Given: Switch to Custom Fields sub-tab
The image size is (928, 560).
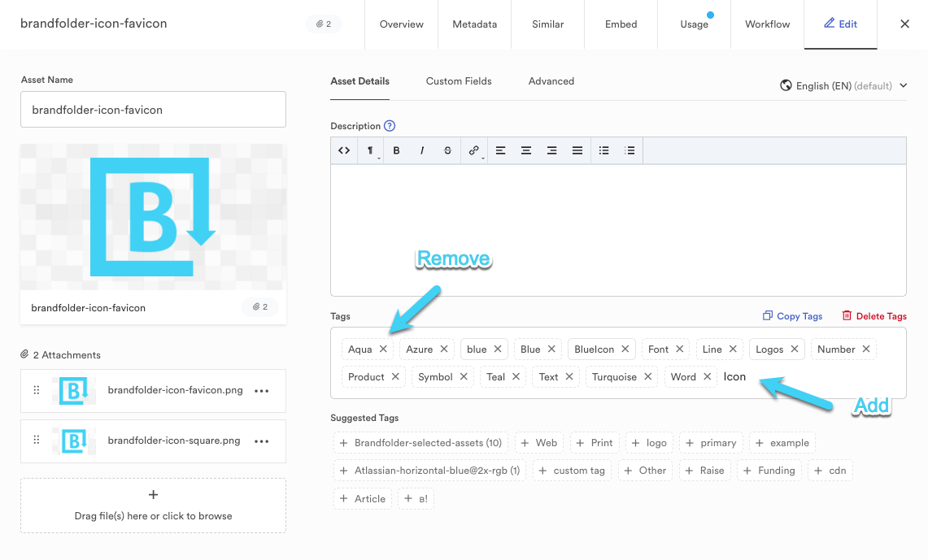Looking at the screenshot, I should point(459,81).
